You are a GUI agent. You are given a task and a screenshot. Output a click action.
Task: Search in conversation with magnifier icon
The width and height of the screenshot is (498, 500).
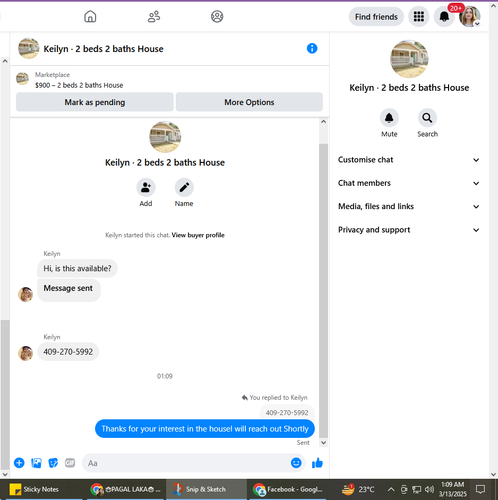[427, 118]
